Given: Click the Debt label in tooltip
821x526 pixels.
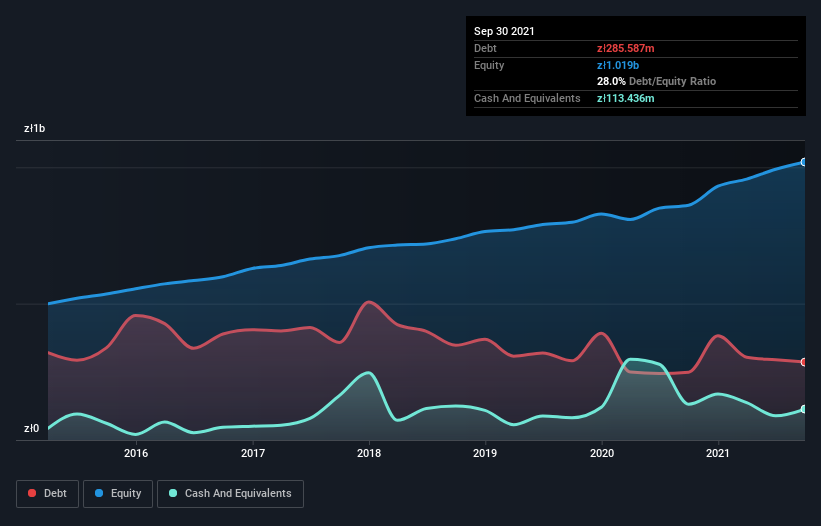Looking at the screenshot, I should 485,49.
